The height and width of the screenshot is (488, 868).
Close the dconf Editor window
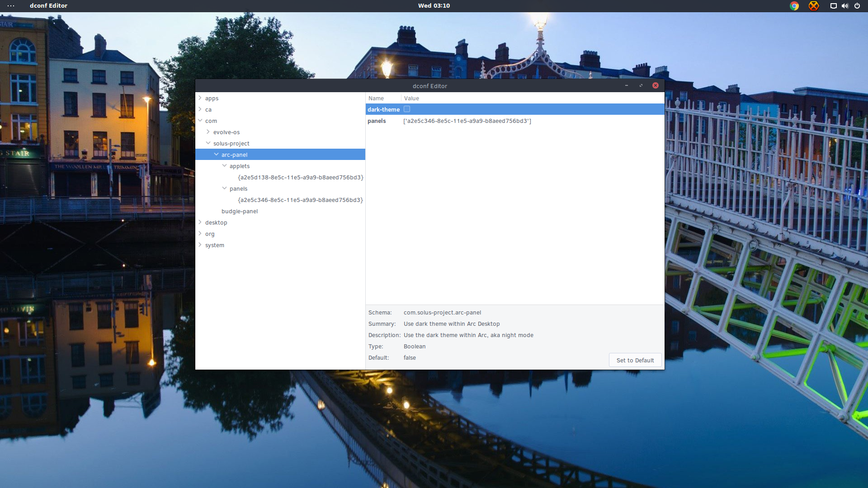pyautogui.click(x=656, y=85)
